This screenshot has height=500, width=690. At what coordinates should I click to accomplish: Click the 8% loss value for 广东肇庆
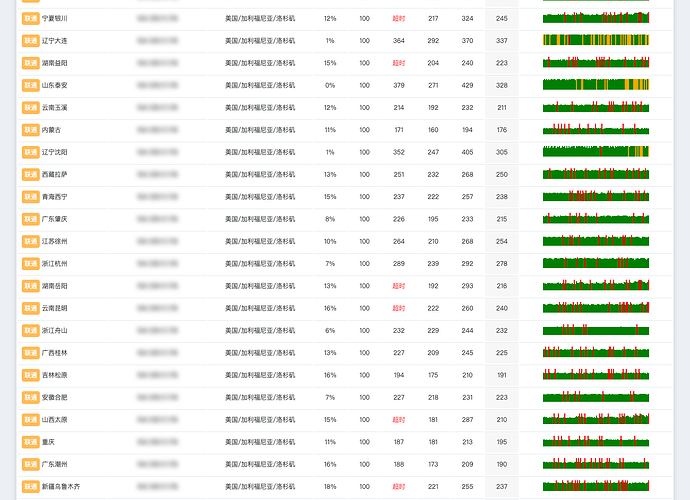[330, 219]
